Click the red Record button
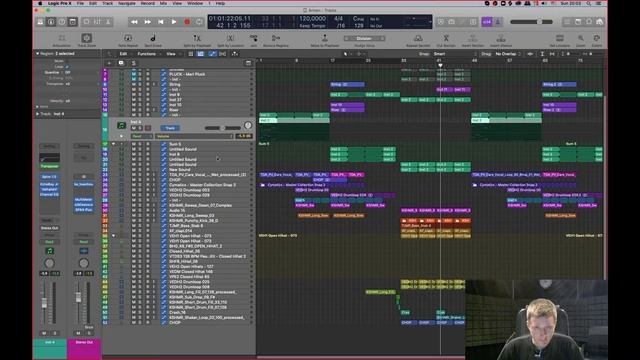640x360 pixels. click(187, 22)
